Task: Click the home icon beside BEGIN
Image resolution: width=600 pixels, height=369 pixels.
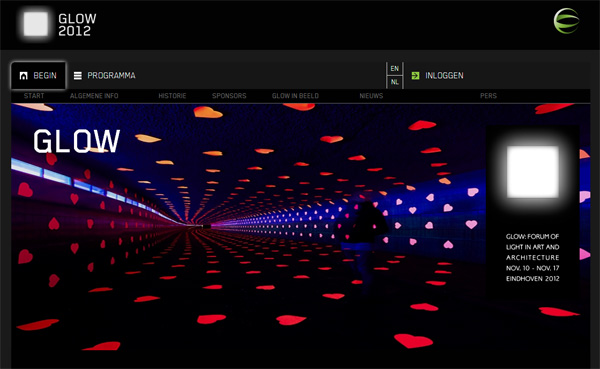Action: click(x=24, y=76)
